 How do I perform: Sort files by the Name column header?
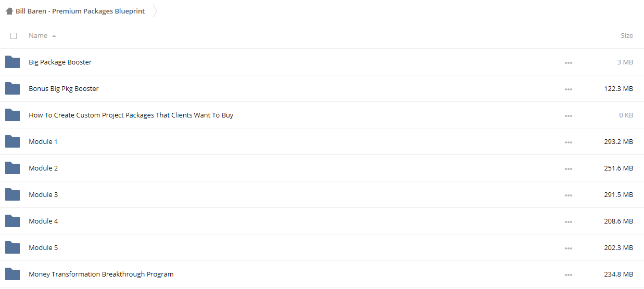[x=38, y=36]
